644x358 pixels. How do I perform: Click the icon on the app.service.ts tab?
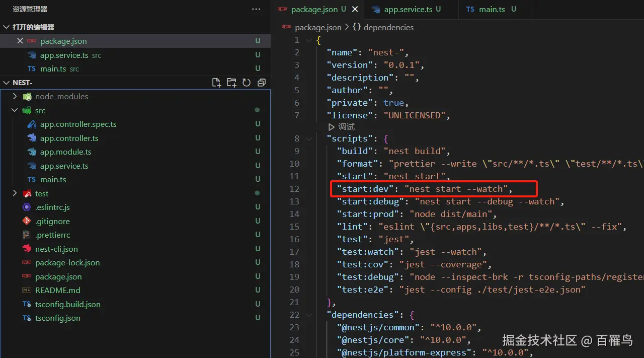pyautogui.click(x=376, y=9)
